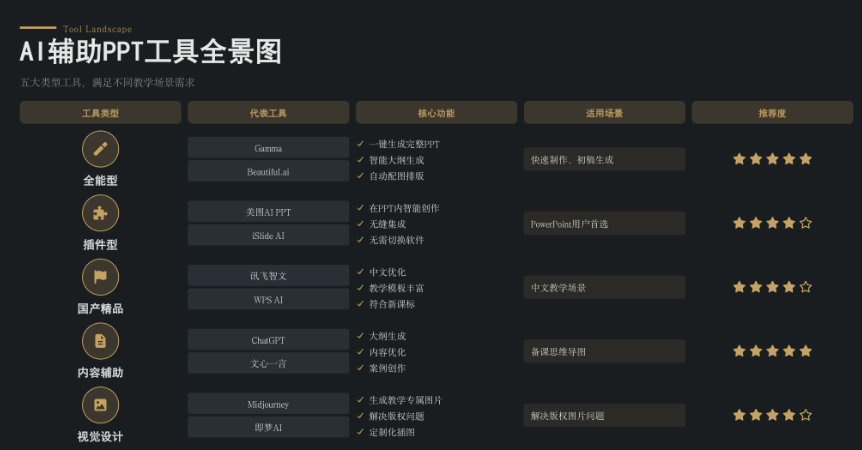Click the checkmark beside 一键生成完整PPT
This screenshot has width=862, height=450.
tap(360, 144)
